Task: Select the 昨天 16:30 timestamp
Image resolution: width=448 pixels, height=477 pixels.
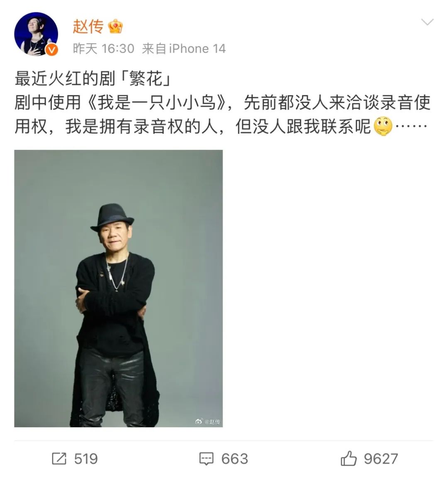Action: coord(103,49)
